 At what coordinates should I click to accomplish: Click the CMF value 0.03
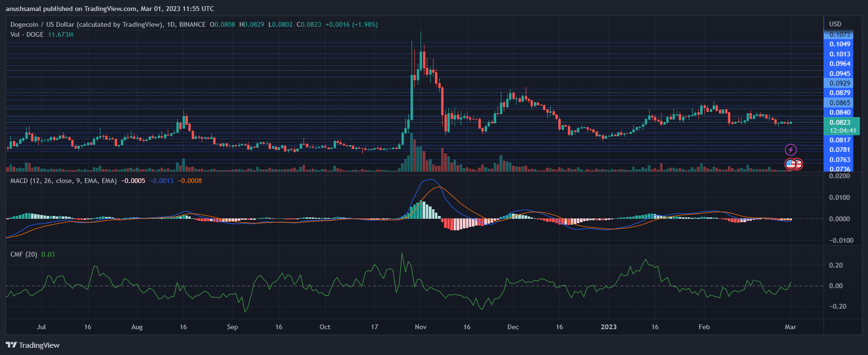click(48, 254)
